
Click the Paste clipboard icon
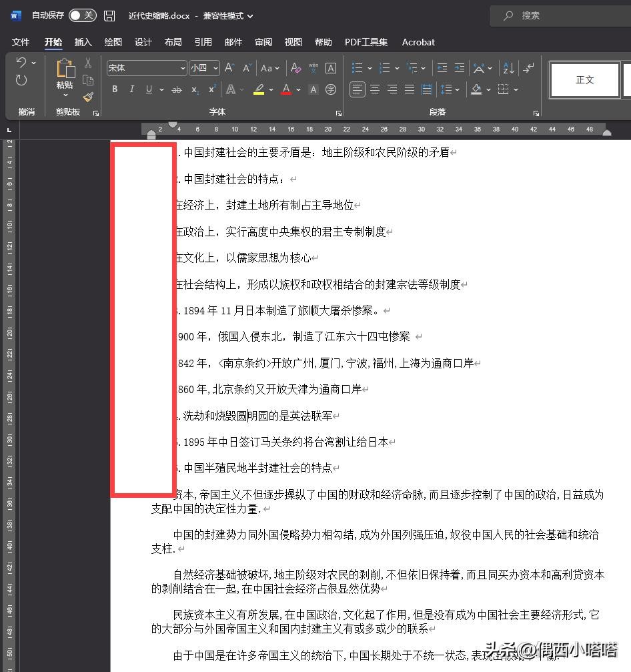point(65,69)
